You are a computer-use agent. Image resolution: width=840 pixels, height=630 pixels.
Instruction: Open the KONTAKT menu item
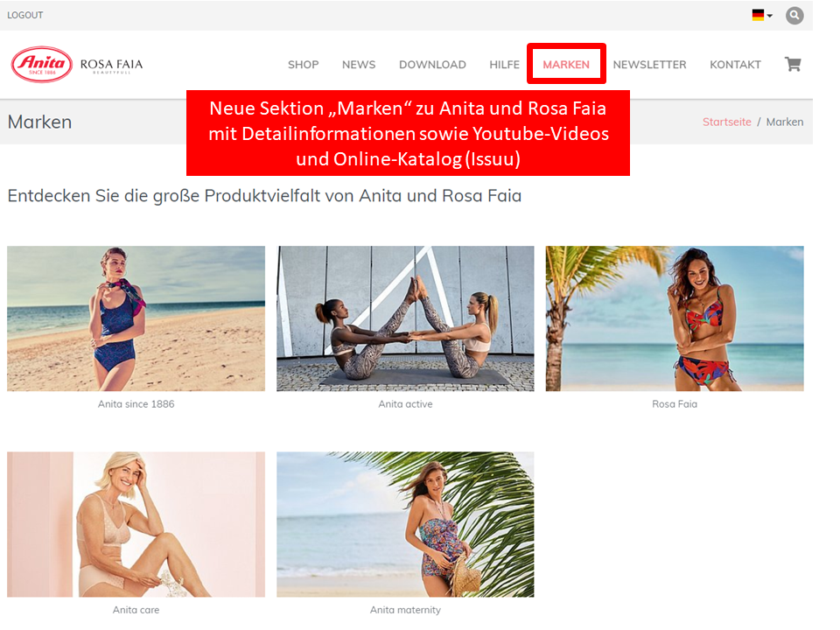click(x=735, y=65)
